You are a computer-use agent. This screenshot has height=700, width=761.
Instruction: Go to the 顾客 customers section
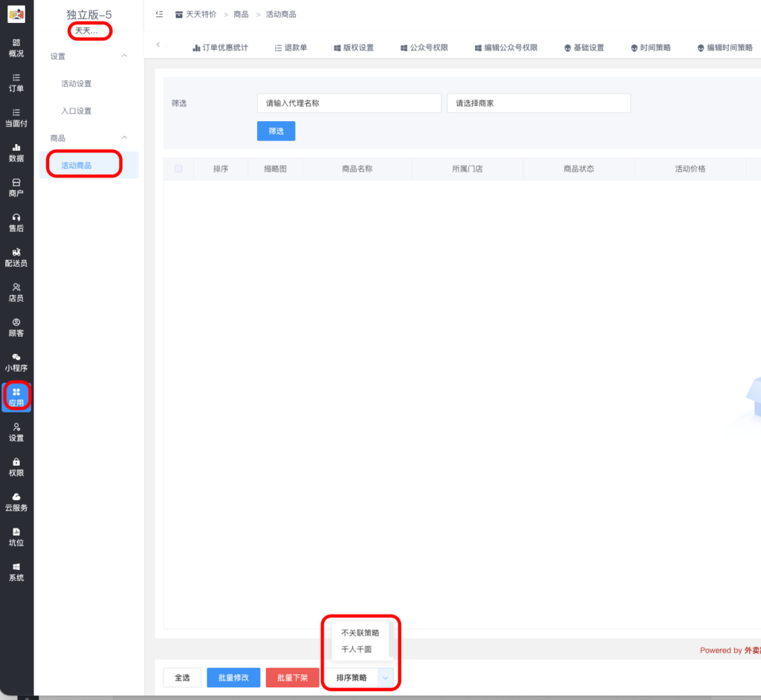(16, 328)
